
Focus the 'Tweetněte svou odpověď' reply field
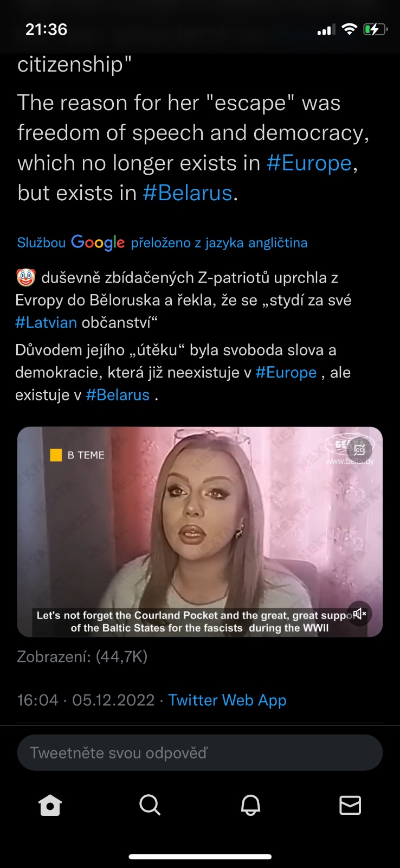point(200,752)
